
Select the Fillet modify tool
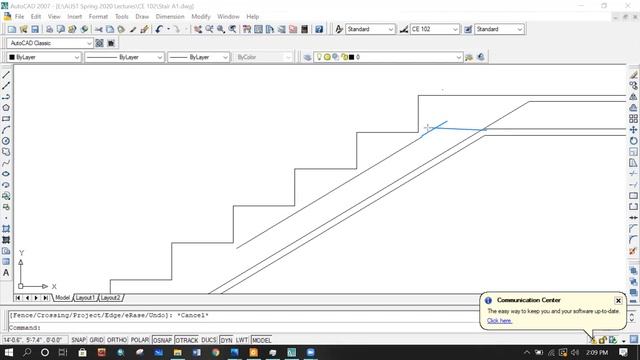[633, 240]
